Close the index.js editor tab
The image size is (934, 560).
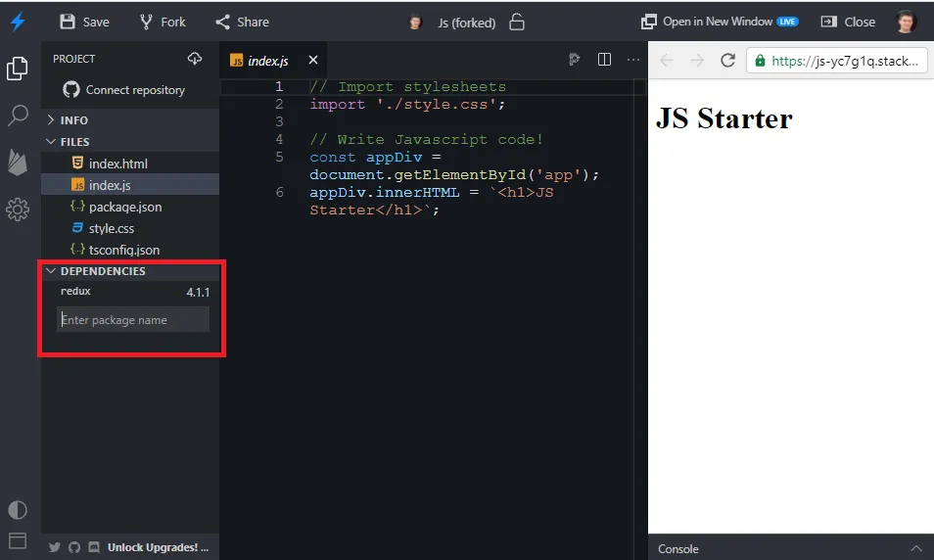[x=313, y=60]
